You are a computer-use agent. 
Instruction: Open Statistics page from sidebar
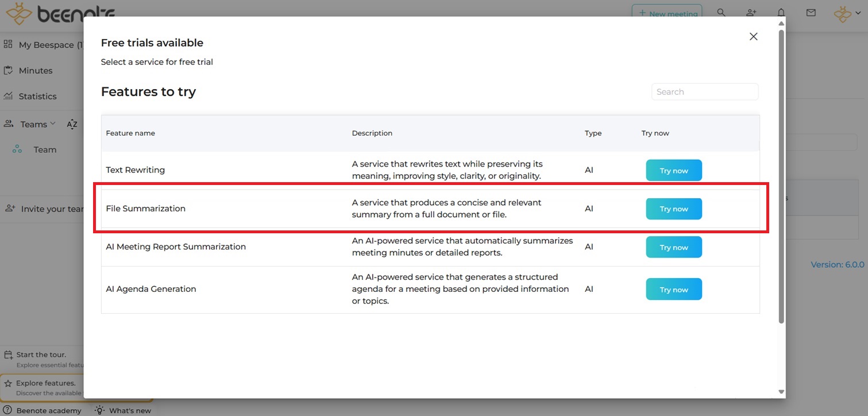[37, 97]
